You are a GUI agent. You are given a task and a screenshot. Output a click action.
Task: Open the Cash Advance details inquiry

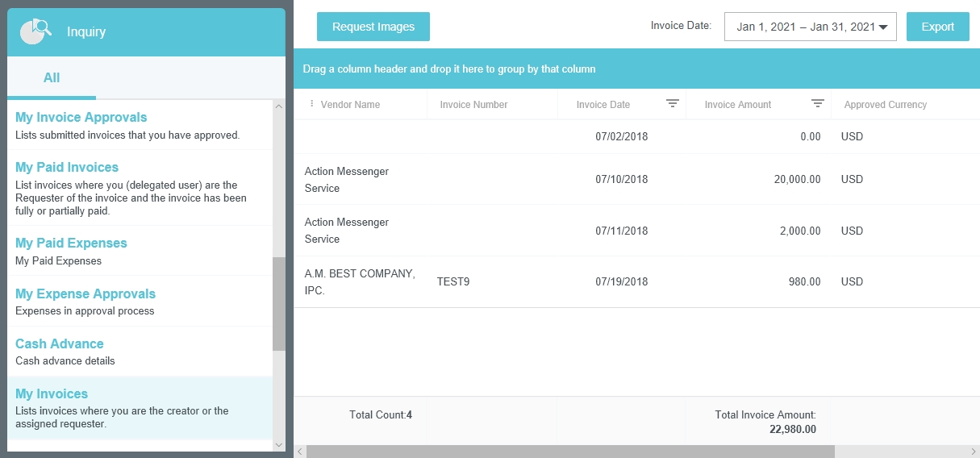[x=60, y=344]
